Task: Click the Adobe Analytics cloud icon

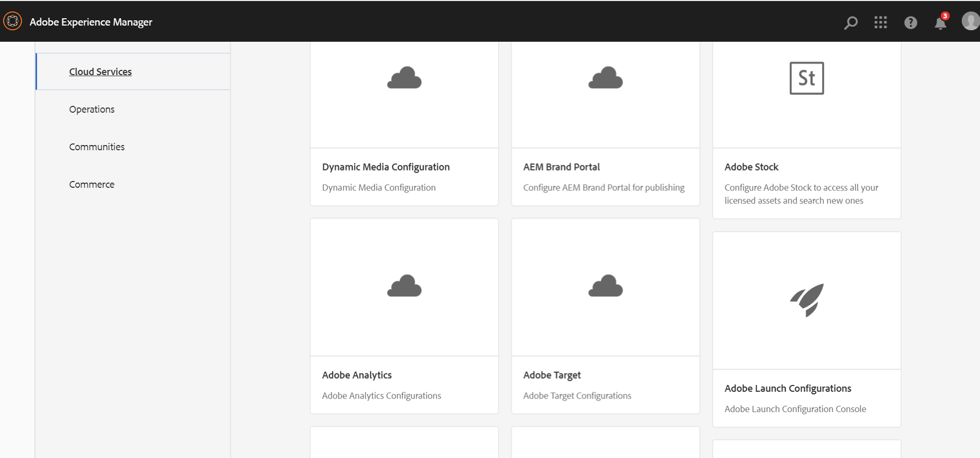Action: pyautogui.click(x=404, y=286)
